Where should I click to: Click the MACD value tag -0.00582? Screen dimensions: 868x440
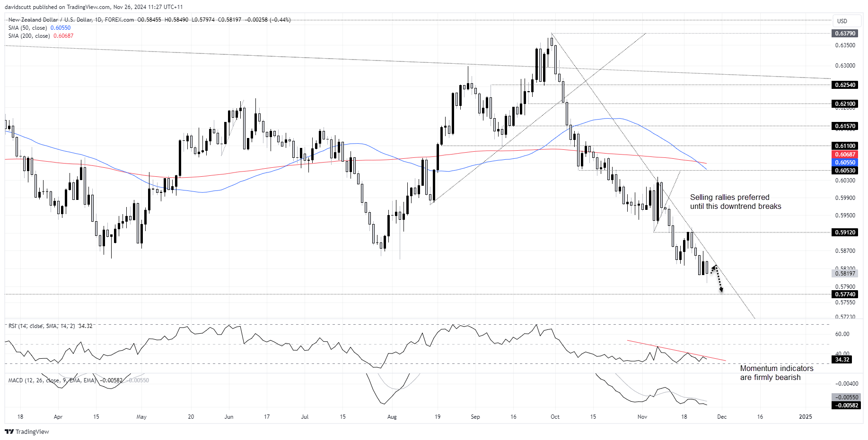tap(846, 405)
